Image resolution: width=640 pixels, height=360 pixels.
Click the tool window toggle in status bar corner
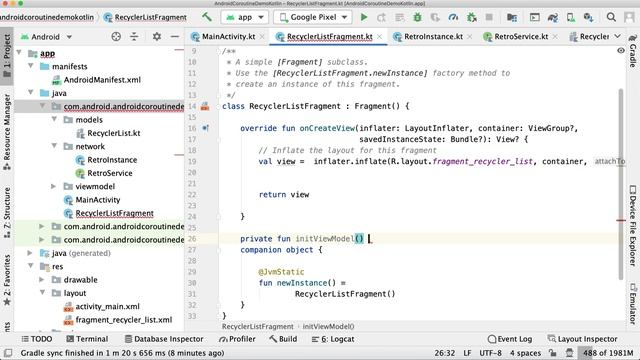[8, 353]
